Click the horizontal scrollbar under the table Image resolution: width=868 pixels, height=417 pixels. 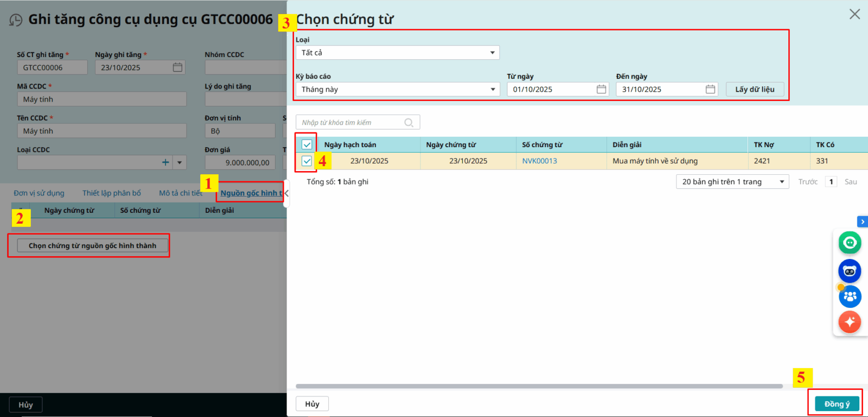(x=539, y=387)
